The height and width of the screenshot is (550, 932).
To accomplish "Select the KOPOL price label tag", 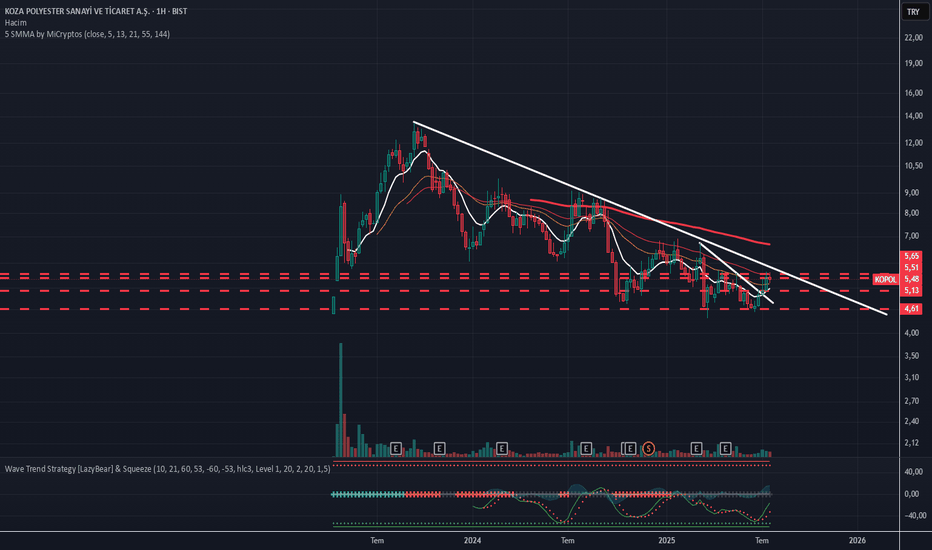I will click(885, 279).
